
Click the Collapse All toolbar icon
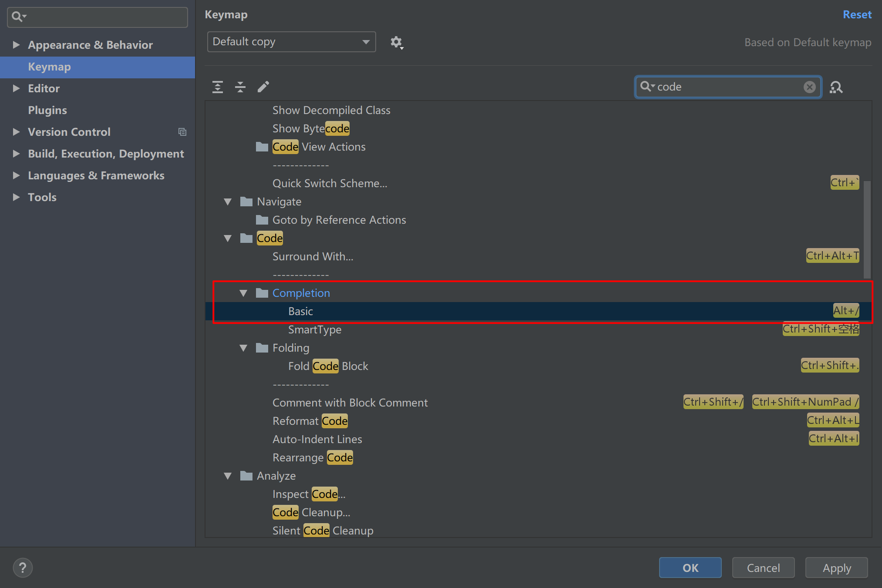click(x=240, y=87)
